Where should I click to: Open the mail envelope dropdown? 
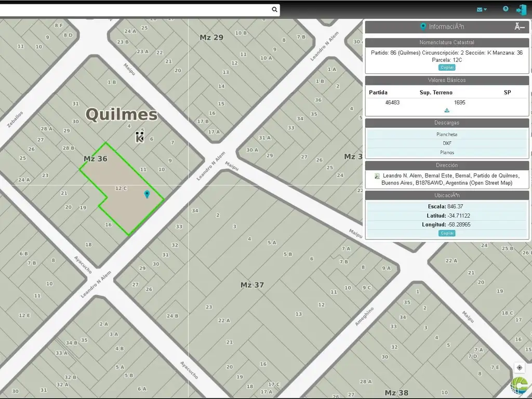tap(482, 9)
